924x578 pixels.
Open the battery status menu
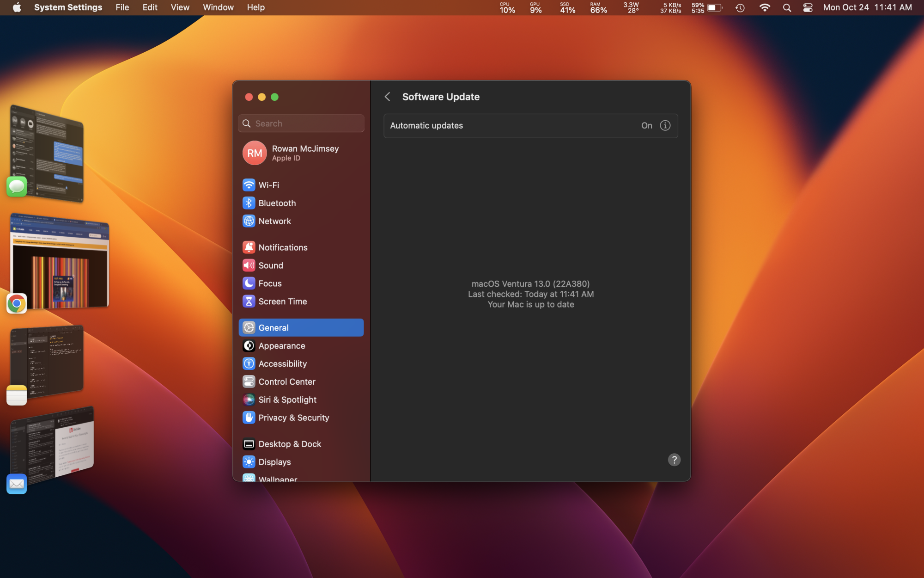[714, 7]
